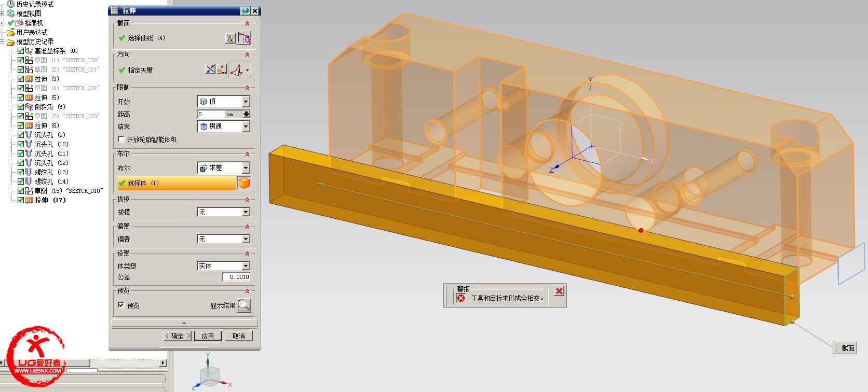The height and width of the screenshot is (392, 868).
Task: Click the orange select body cube icon
Action: (244, 183)
